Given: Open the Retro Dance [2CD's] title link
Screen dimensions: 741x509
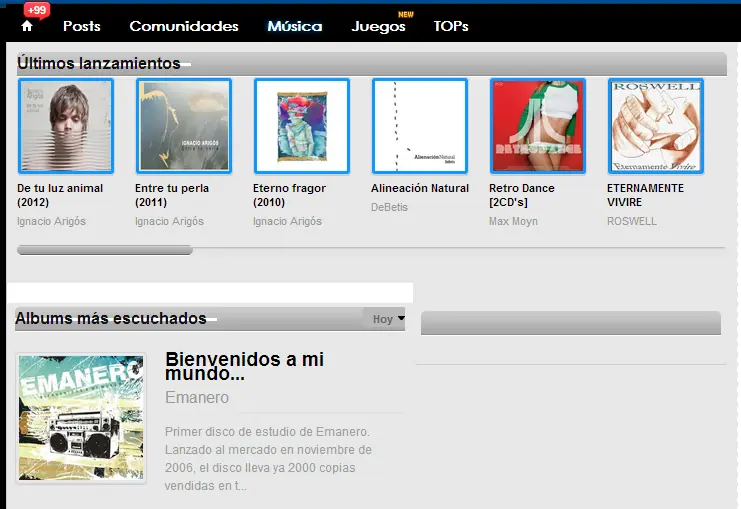Looking at the screenshot, I should (522, 195).
